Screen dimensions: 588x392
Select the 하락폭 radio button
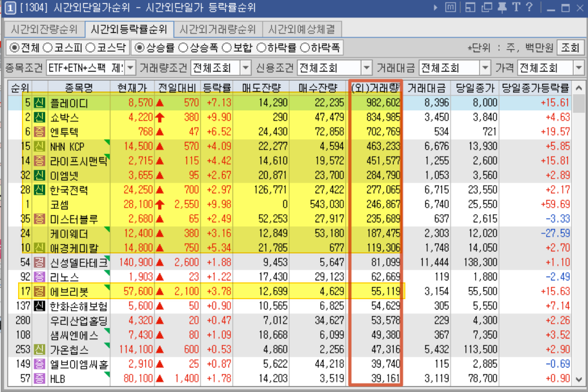click(x=305, y=48)
